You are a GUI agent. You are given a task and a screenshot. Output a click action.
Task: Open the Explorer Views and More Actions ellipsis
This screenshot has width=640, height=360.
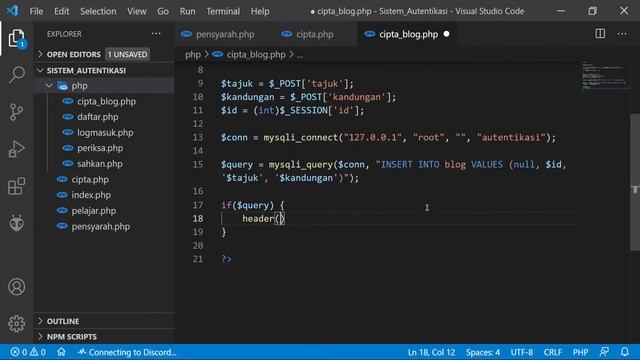click(x=156, y=34)
